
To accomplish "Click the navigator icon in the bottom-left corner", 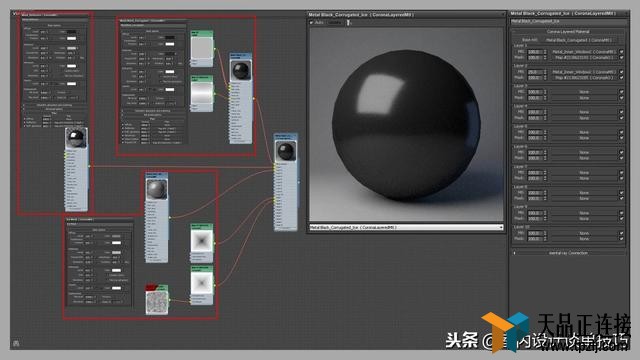I will pos(16,343).
